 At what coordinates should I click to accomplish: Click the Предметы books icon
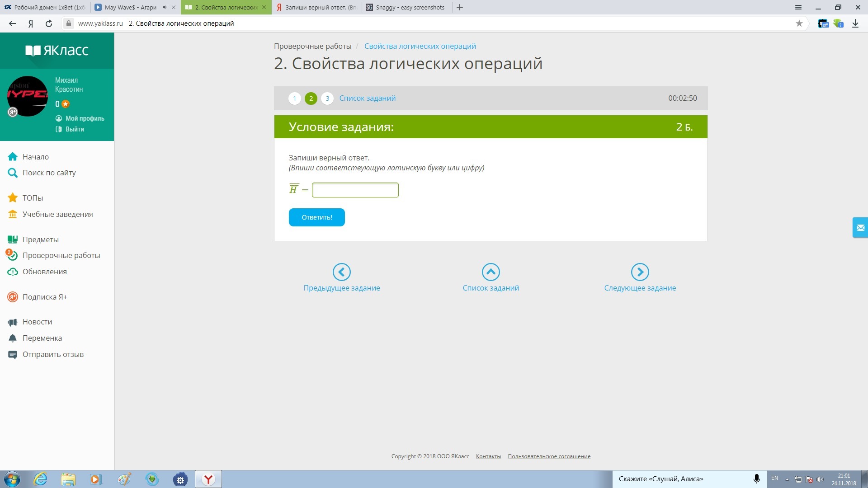(x=13, y=239)
